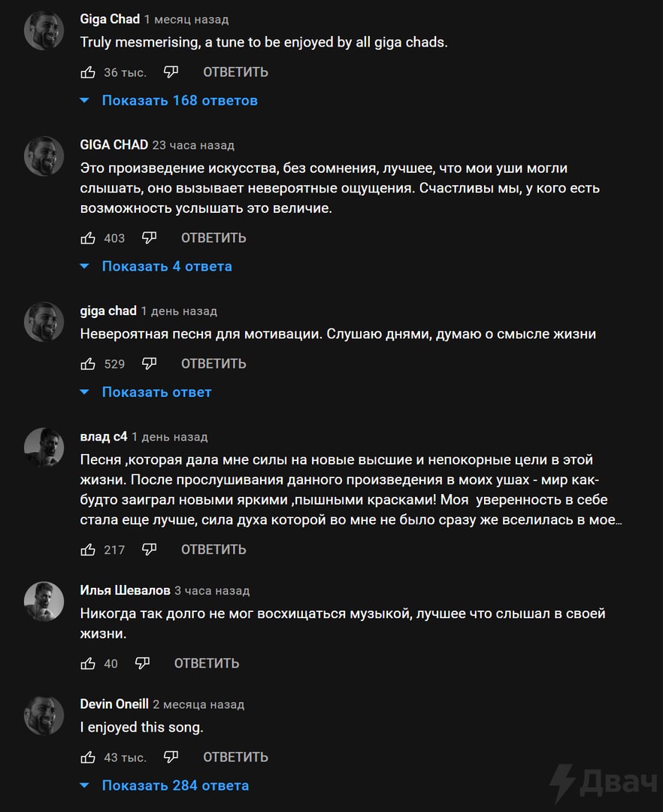Dislike the comment with 403 likes
The width and height of the screenshot is (663, 812).
point(149,238)
